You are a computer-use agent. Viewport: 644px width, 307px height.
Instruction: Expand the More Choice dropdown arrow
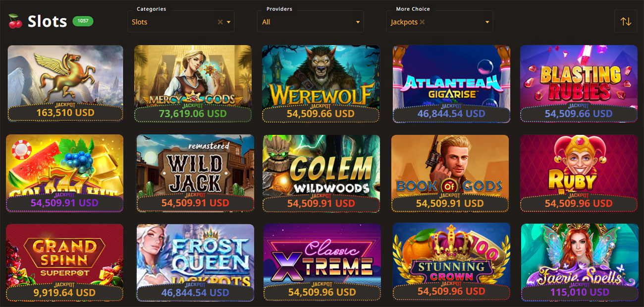(487, 22)
